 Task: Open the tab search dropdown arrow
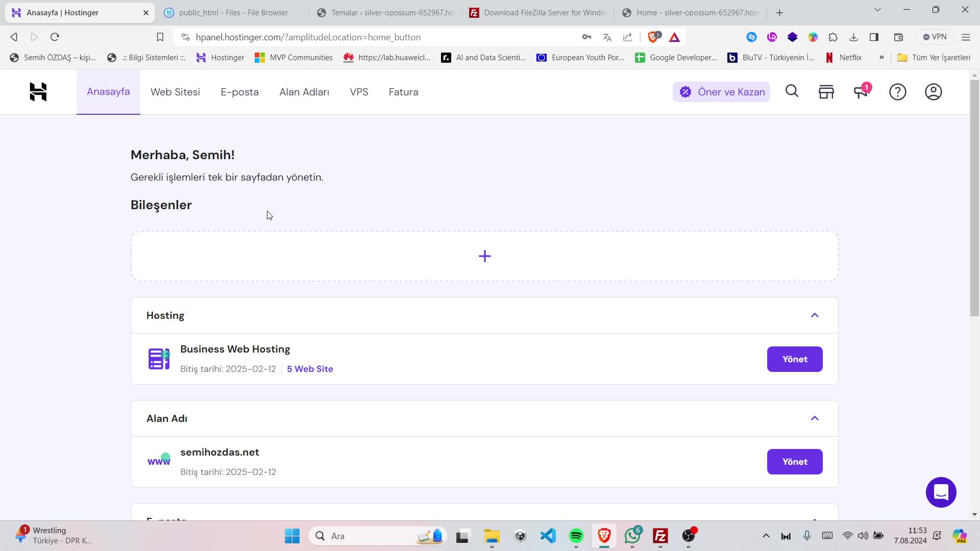click(x=877, y=10)
